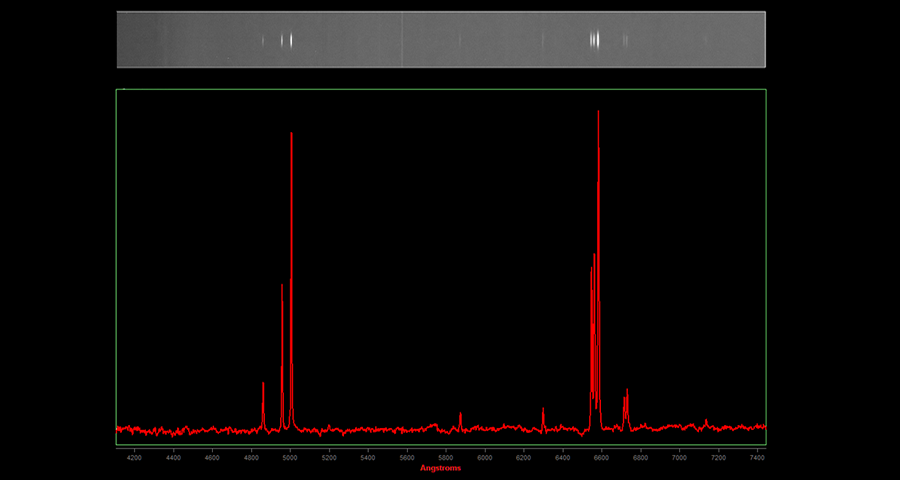Select the double peak near 6720 Angstroms
Image resolution: width=900 pixels, height=480 pixels.
coord(626,395)
